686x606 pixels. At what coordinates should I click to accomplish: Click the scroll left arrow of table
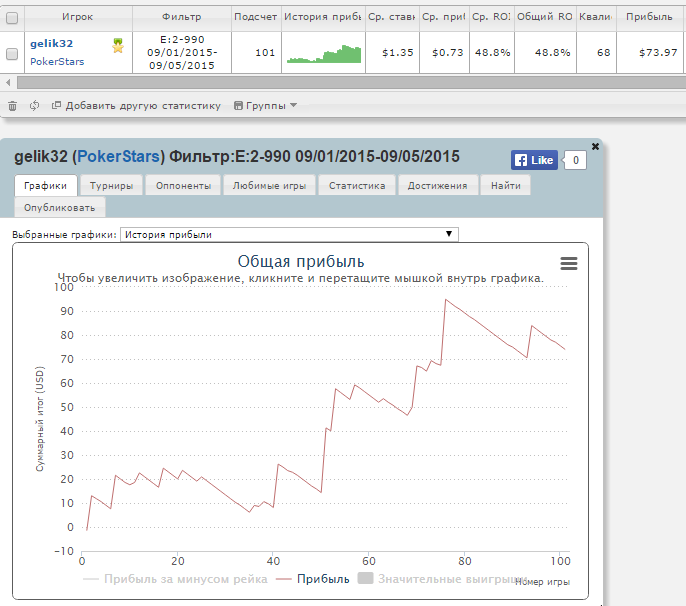coord(8,82)
